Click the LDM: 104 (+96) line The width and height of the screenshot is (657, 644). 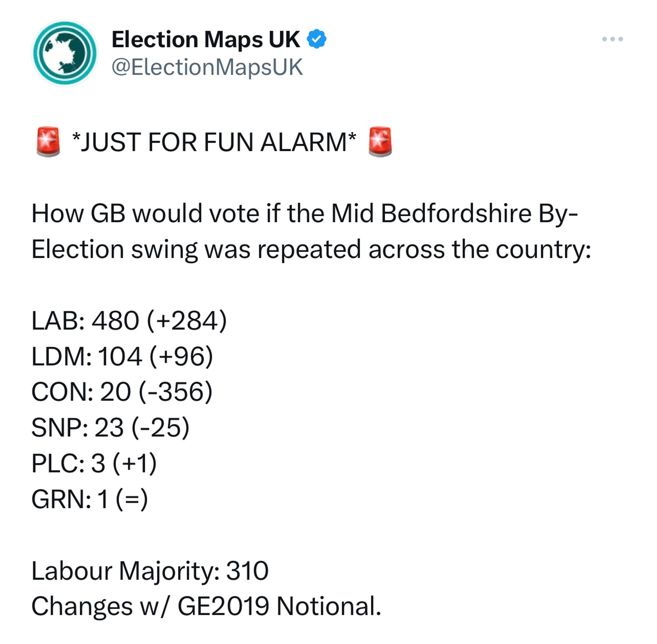pos(122,356)
